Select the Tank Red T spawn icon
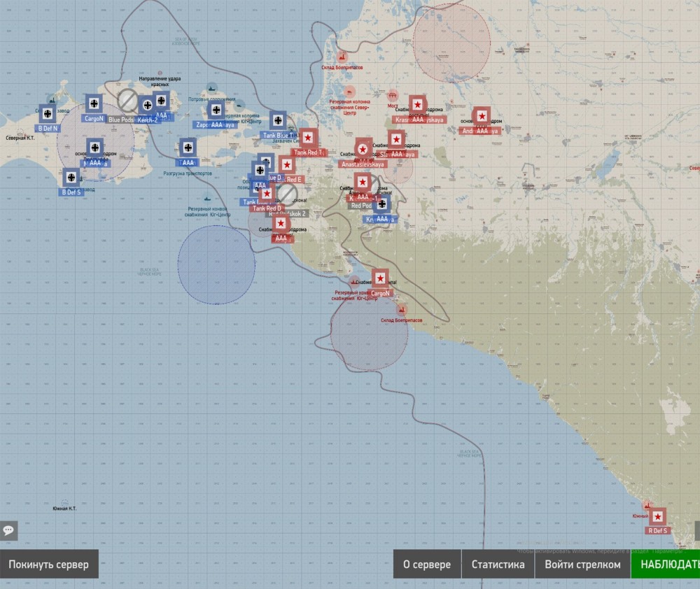This screenshot has width=700, height=589. point(308,138)
